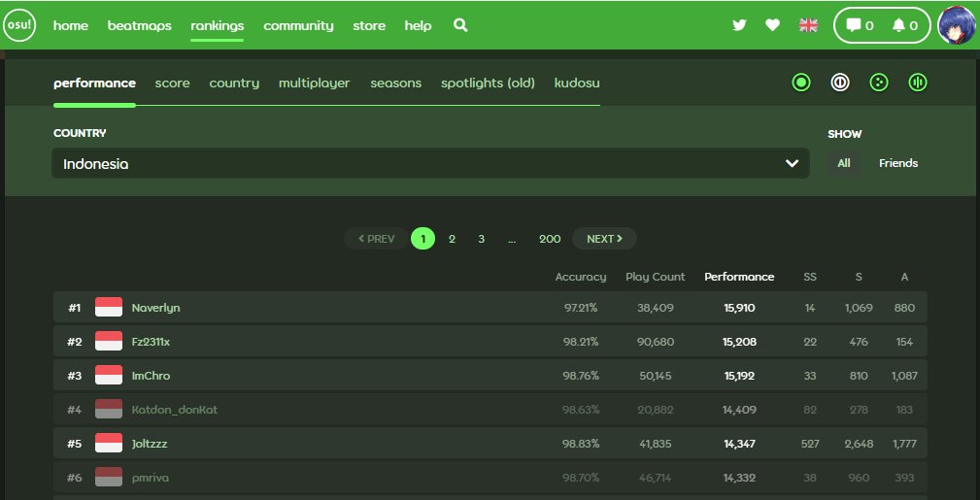Click the osu! logo icon
980x500 pixels.
[19, 25]
